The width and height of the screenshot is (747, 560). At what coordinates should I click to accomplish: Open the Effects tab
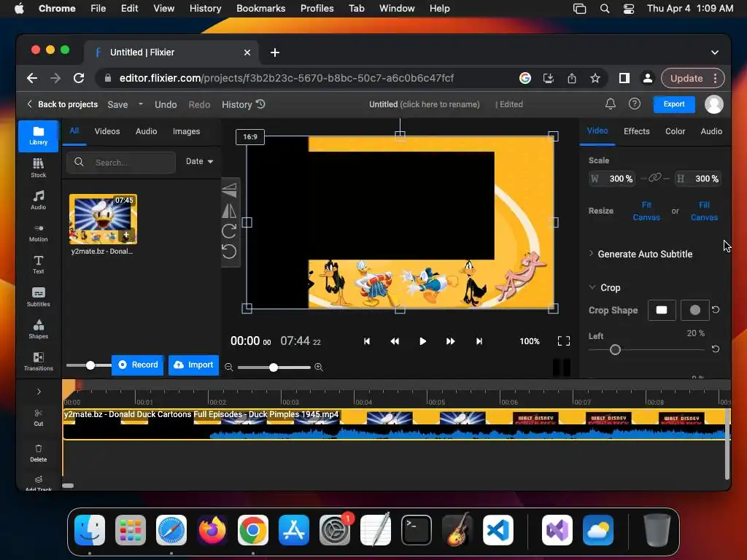coord(636,131)
